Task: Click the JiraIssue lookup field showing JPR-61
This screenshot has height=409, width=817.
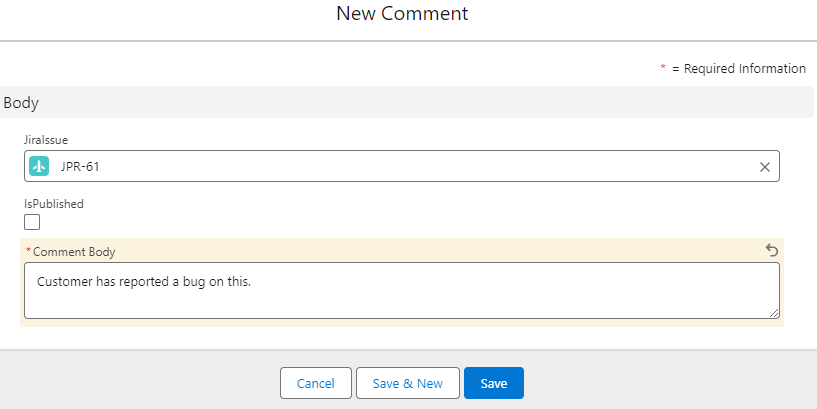Action: pos(402,166)
